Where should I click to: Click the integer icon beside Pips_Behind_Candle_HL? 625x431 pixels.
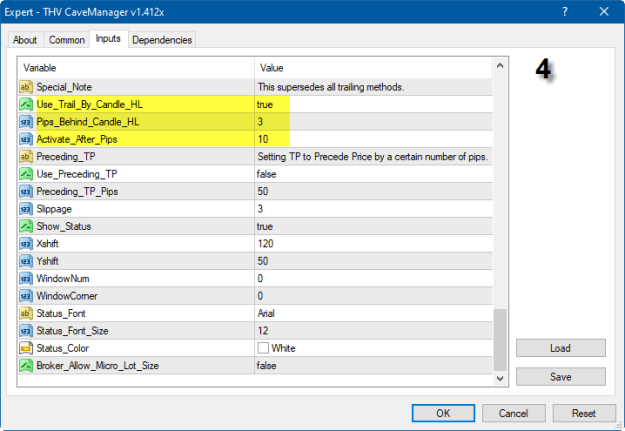(x=26, y=122)
